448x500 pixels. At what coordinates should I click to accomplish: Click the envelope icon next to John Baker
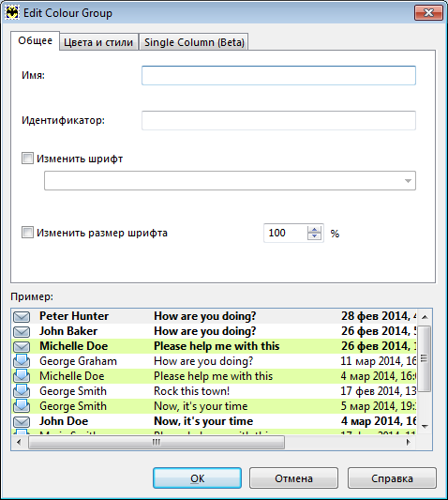[x=22, y=332]
